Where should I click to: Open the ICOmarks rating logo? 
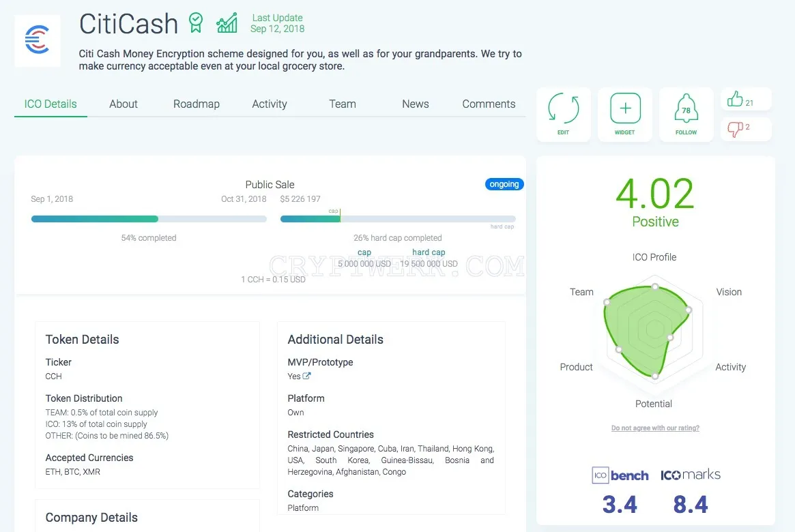pyautogui.click(x=690, y=475)
